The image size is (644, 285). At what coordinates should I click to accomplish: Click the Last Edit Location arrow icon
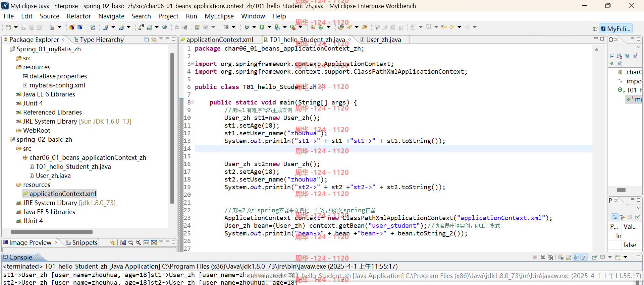pos(443,27)
